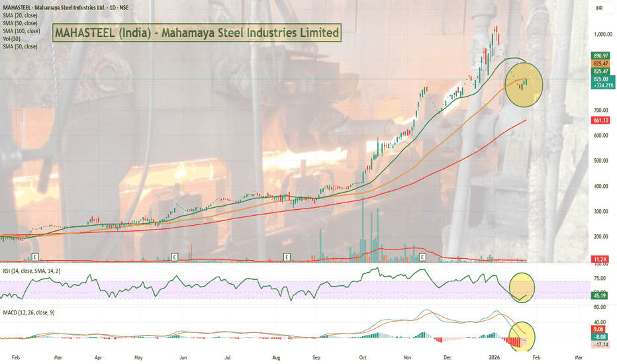Click the orange 825.47 price label
The height and width of the screenshot is (364, 617).
(601, 64)
